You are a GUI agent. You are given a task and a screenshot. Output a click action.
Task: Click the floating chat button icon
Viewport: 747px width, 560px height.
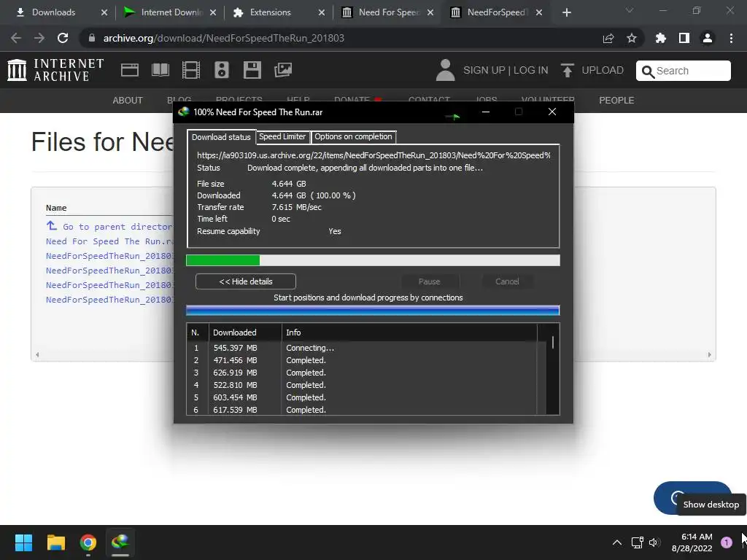pos(677,498)
